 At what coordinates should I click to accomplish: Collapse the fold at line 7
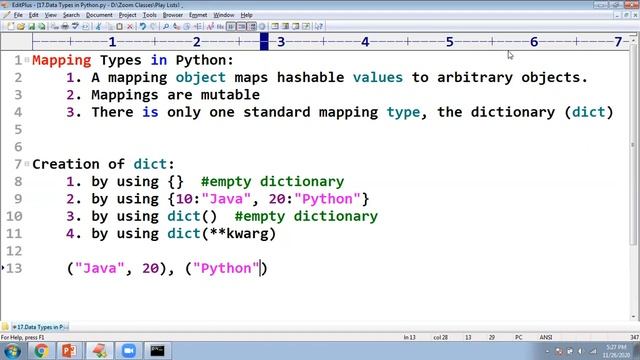[27, 164]
